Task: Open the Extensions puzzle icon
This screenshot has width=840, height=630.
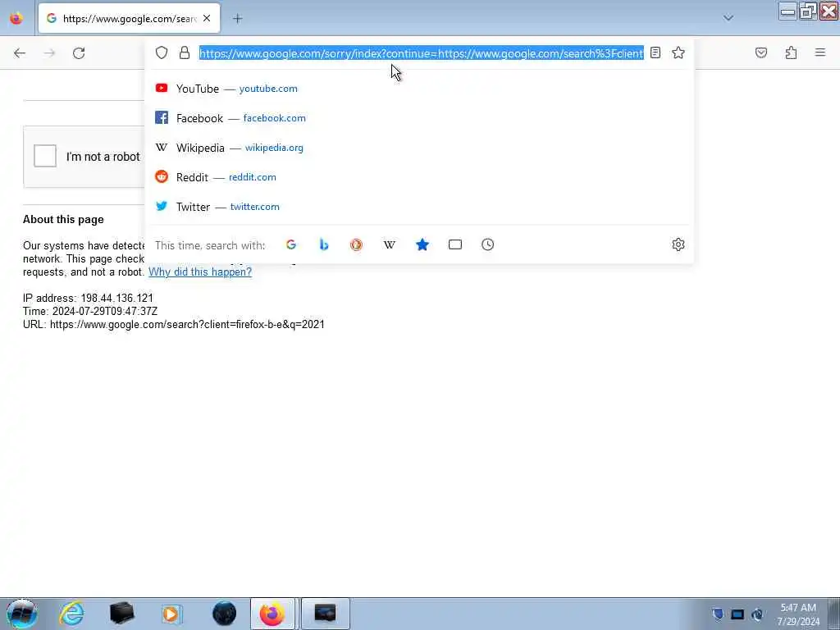Action: click(791, 52)
